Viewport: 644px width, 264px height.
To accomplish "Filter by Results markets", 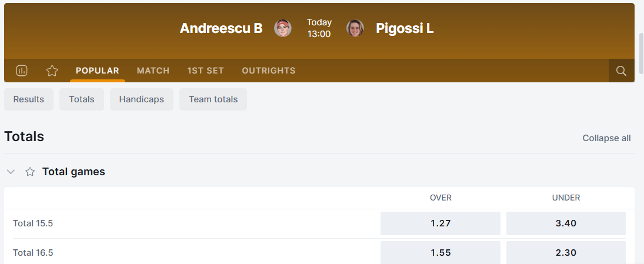I will point(29,99).
